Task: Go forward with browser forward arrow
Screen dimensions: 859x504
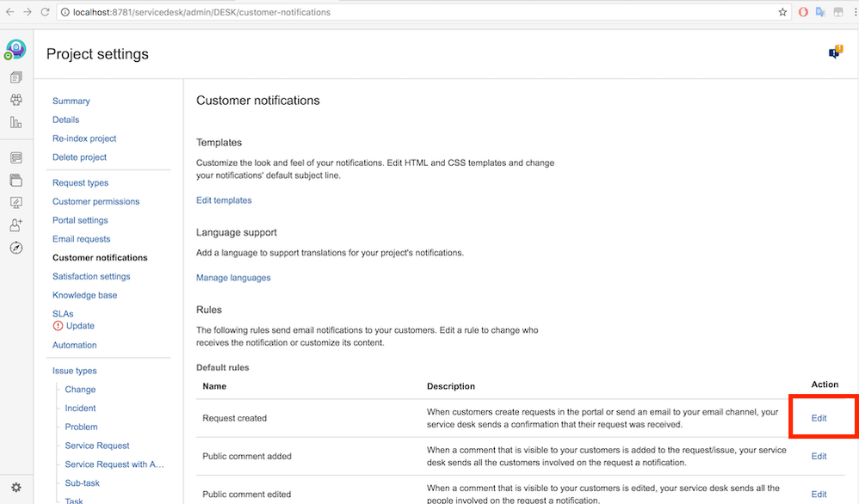Action: pos(28,12)
